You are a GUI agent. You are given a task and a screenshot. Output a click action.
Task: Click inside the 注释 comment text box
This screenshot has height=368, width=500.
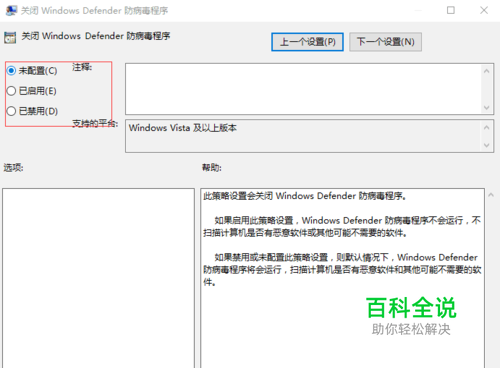(x=303, y=89)
